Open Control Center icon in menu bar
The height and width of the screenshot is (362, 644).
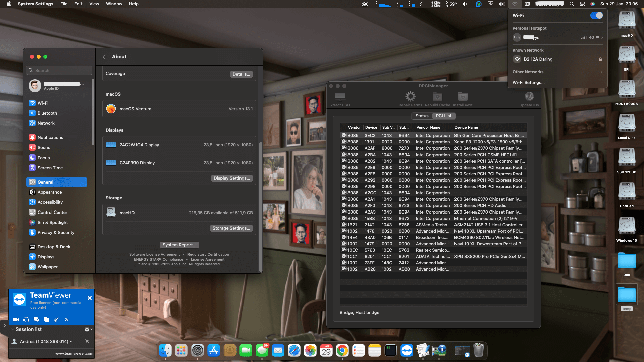pos(582,4)
